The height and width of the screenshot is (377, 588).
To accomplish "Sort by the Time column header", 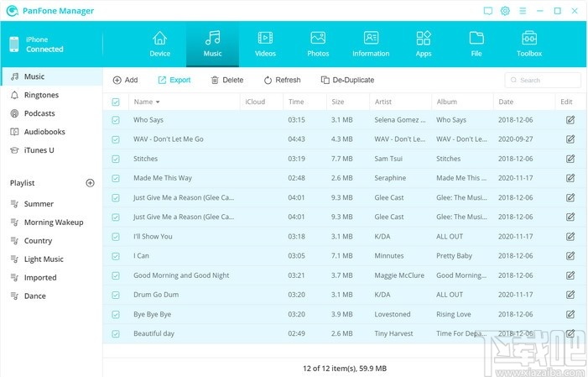I will pos(296,102).
